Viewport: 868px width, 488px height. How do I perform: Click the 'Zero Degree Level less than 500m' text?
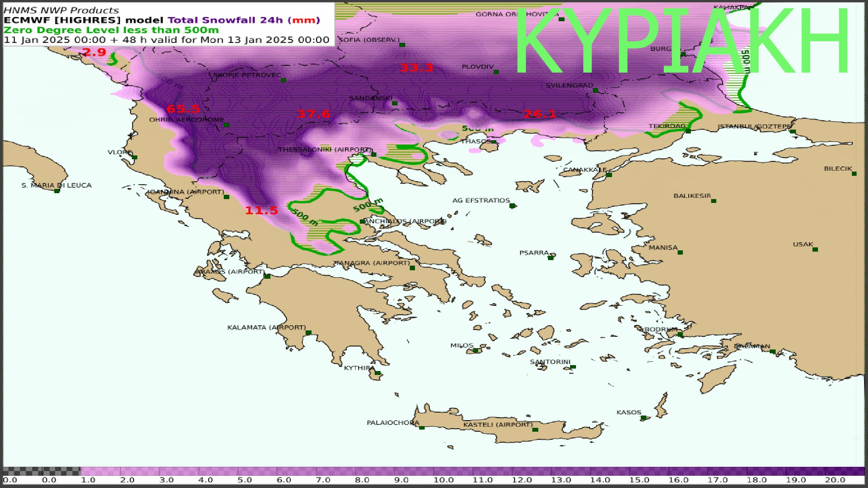(111, 30)
